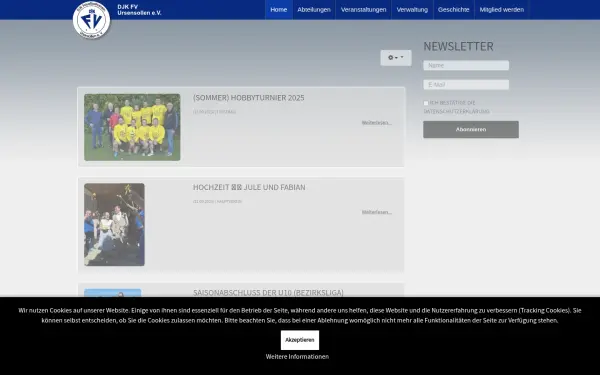Open the Verwaltung menu
The image size is (600, 375).
pyautogui.click(x=412, y=10)
